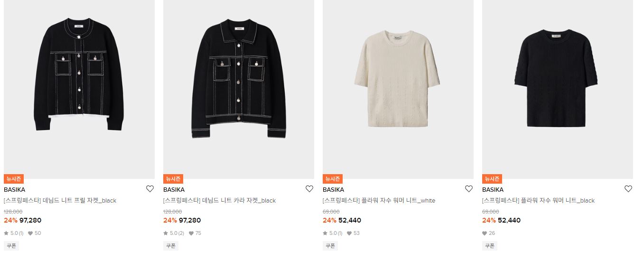Click 플라워 자수 워머 니트_white product title

pyautogui.click(x=379, y=201)
